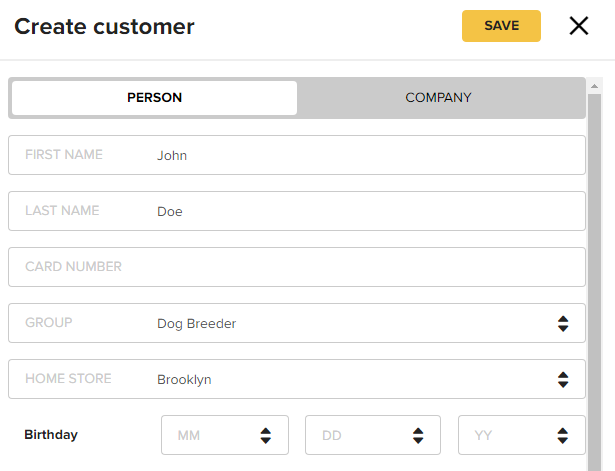615x471 pixels.
Task: Focus the First Name field containing John
Action: (297, 155)
